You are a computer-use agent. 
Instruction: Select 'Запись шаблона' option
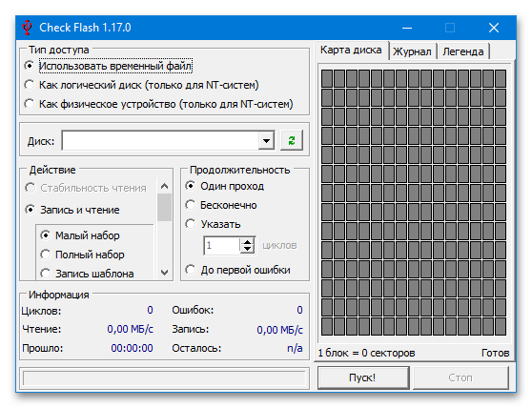pyautogui.click(x=45, y=273)
